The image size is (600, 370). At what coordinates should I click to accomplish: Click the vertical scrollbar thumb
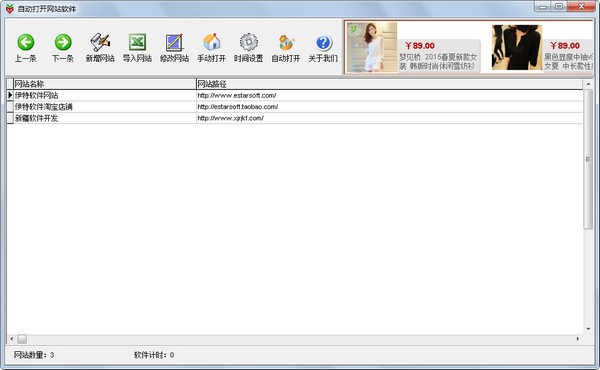click(588, 159)
